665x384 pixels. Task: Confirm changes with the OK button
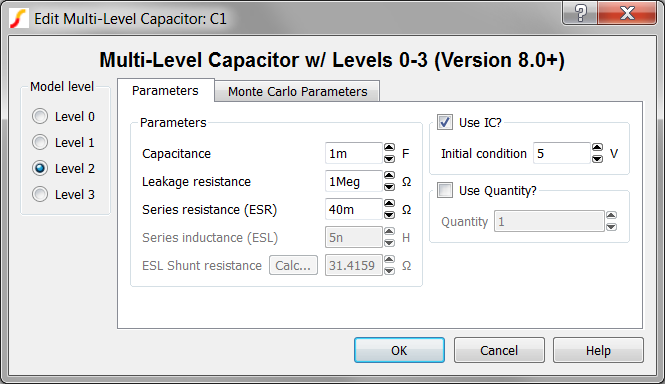point(399,350)
